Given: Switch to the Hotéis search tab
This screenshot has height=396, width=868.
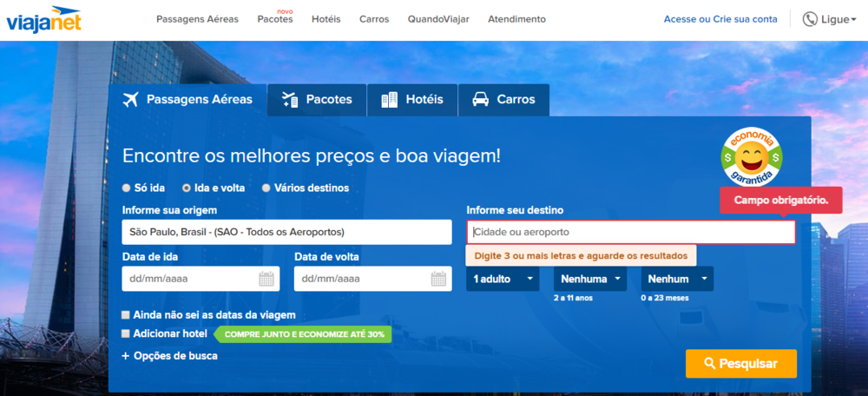Looking at the screenshot, I should point(412,100).
